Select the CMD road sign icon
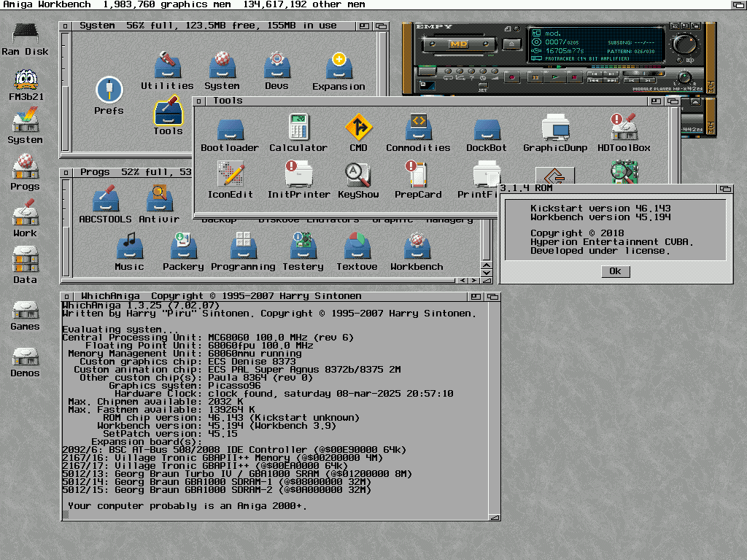Image resolution: width=747 pixels, height=560 pixels. point(358,128)
